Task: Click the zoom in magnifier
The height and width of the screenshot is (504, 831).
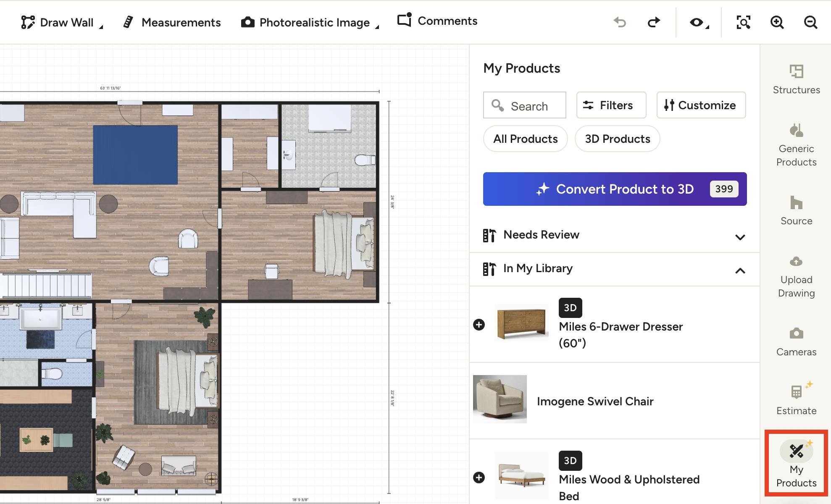Action: point(777,22)
